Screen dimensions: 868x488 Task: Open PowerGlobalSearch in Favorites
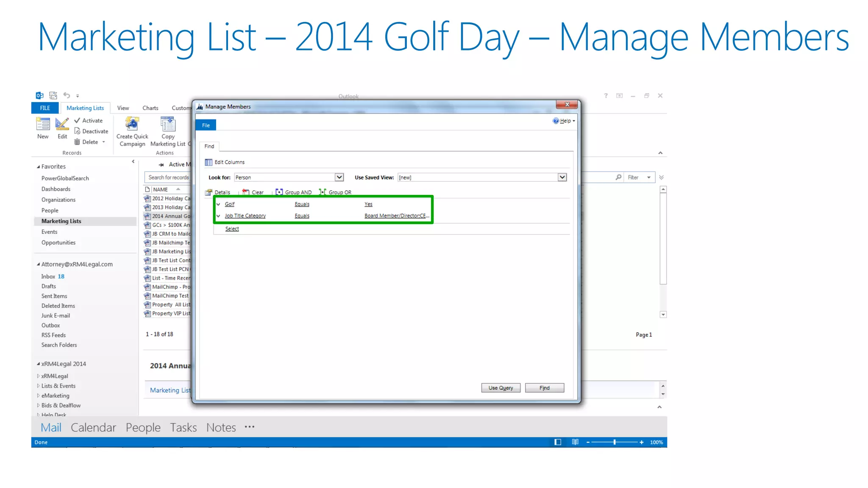coord(65,178)
